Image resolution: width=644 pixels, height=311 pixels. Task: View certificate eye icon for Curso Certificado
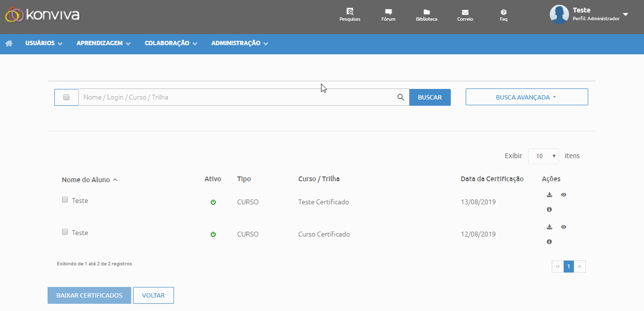tap(564, 227)
